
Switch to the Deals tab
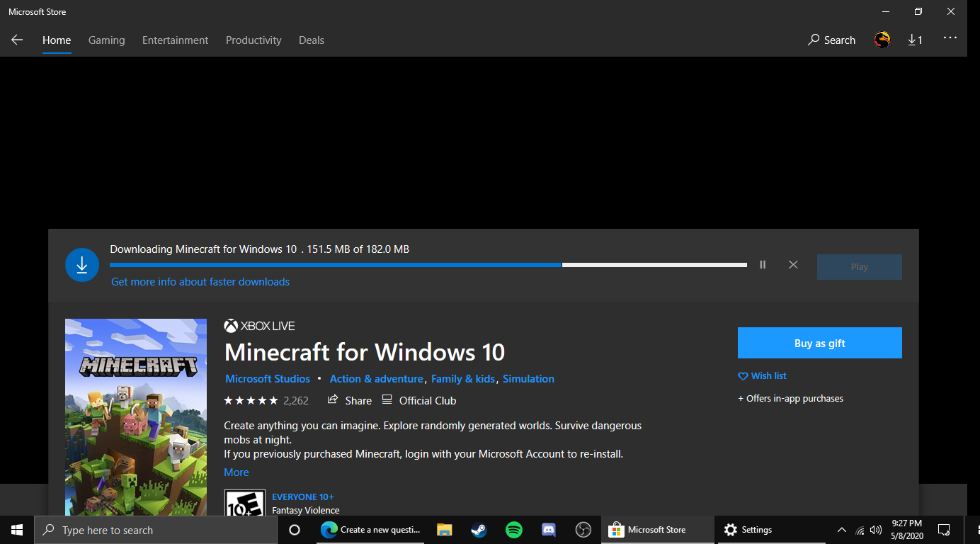point(312,40)
